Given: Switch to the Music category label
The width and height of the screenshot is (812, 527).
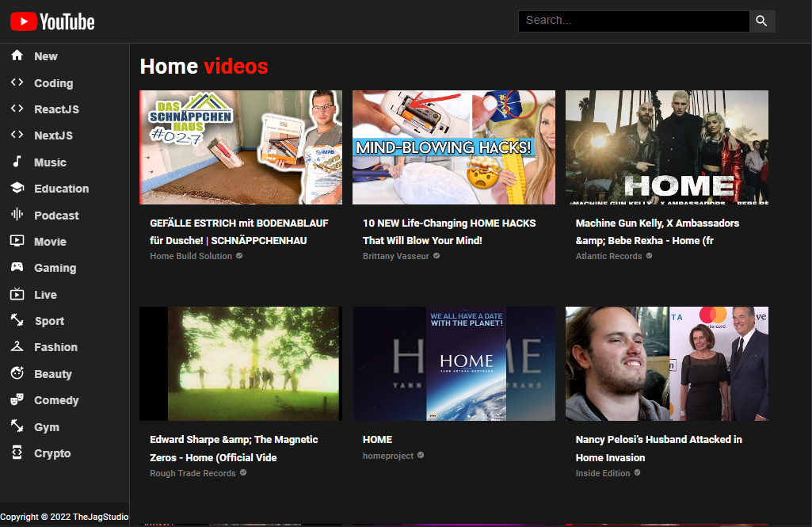Looking at the screenshot, I should (50, 162).
